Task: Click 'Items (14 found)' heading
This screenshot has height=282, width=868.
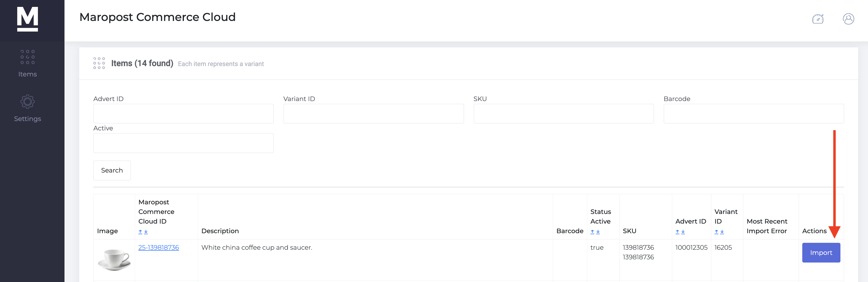Action: click(x=142, y=63)
